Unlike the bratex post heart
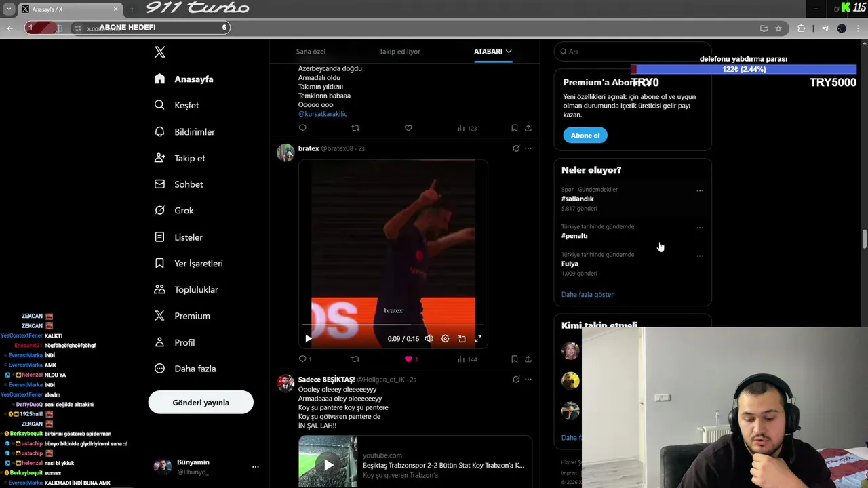Screen dimensions: 868x488 [x=408, y=359]
